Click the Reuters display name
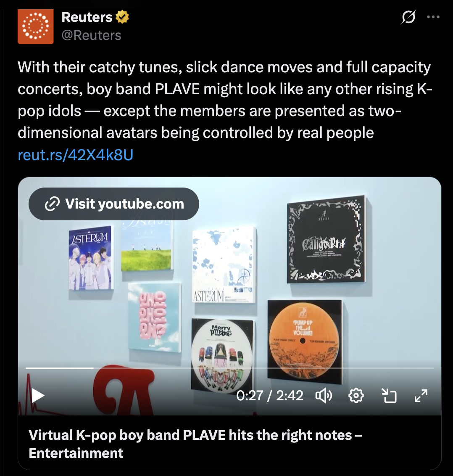The height and width of the screenshot is (476, 453). click(87, 17)
